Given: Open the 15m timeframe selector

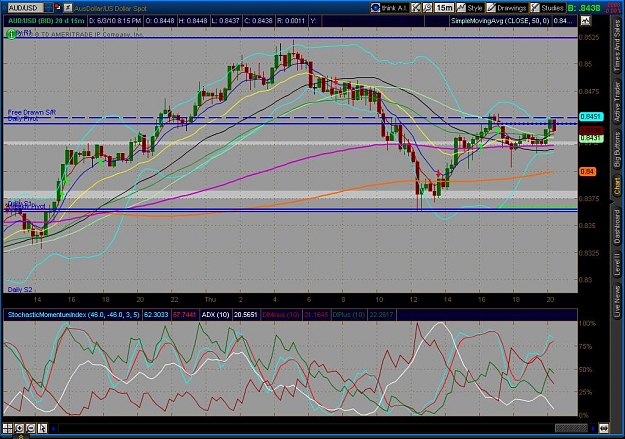Looking at the screenshot, I should coord(444,8).
